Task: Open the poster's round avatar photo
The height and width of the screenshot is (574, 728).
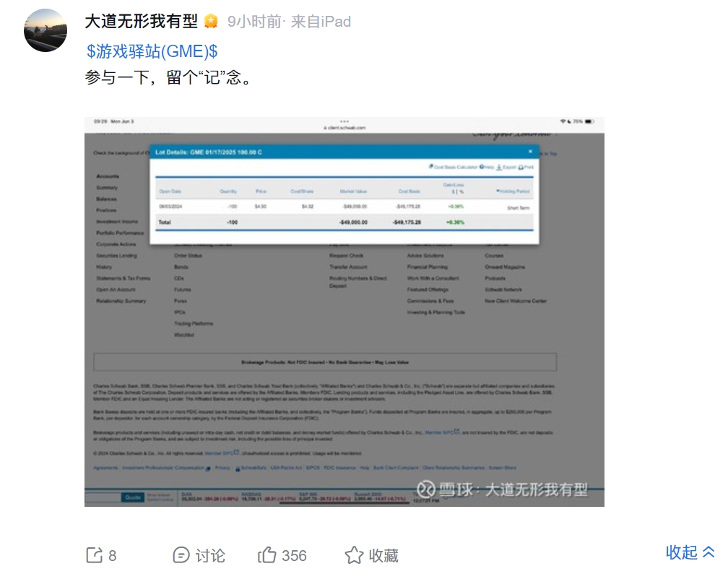Action: click(45, 30)
